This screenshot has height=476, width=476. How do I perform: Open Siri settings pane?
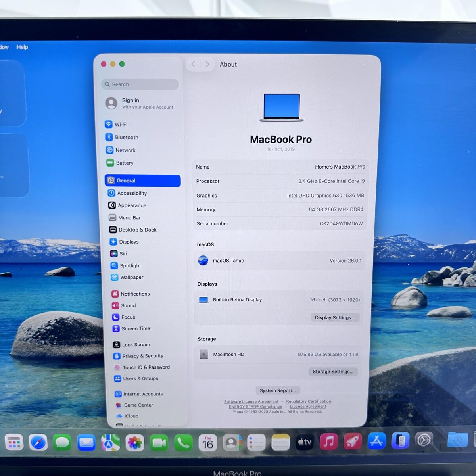[123, 254]
